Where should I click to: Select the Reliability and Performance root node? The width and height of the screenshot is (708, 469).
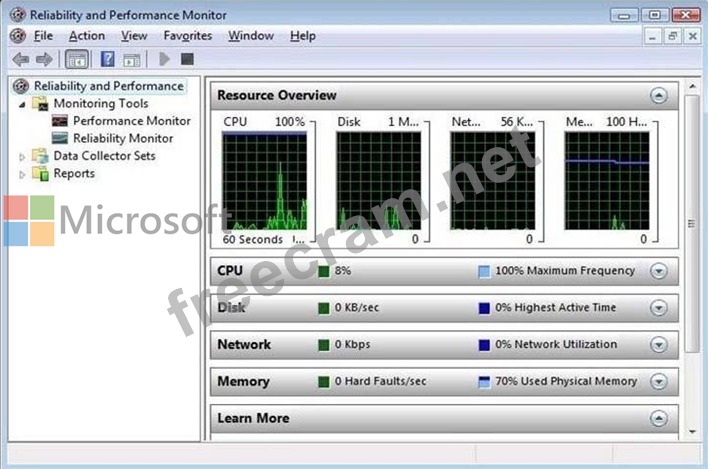(x=109, y=86)
